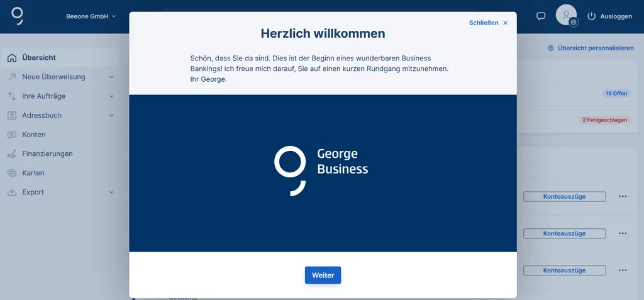Click the Übersicht personalisieren gear icon
The width and height of the screenshot is (644, 300).
click(x=551, y=48)
